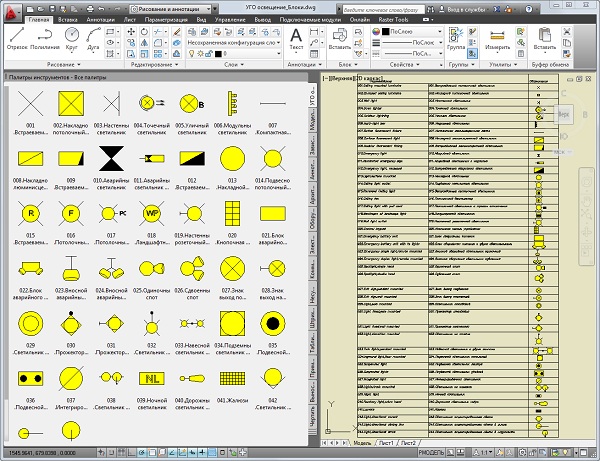Click the Текст annotation tool
The width and height of the screenshot is (600, 461).
296,38
